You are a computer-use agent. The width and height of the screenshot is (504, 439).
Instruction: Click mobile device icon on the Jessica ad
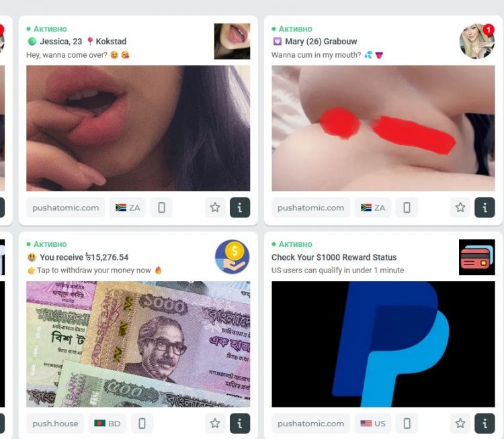click(x=162, y=207)
